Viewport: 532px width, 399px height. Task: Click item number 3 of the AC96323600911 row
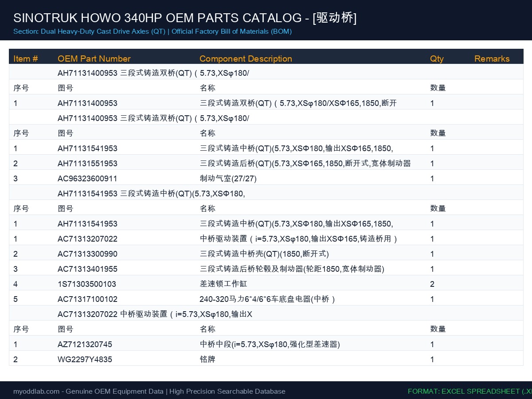(x=16, y=179)
